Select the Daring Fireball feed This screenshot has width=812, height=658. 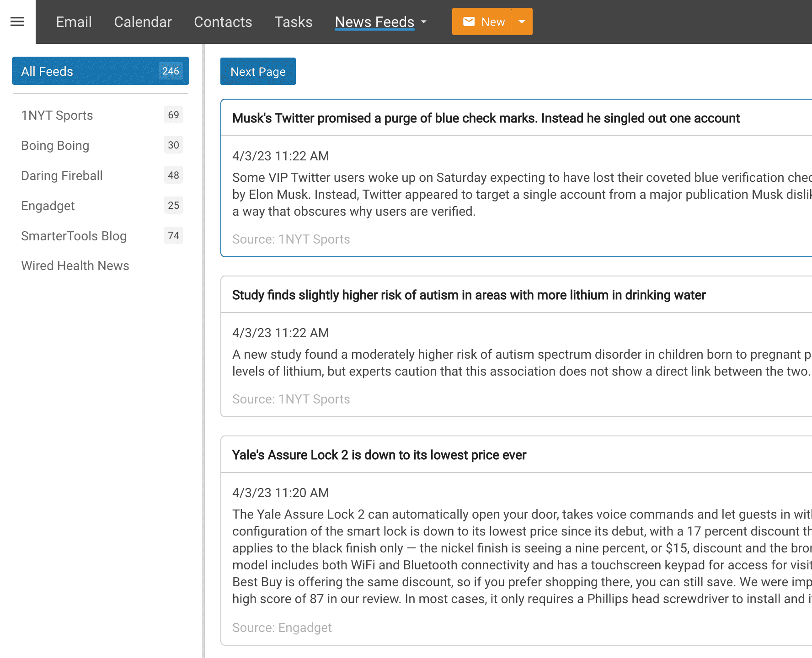pos(101,175)
